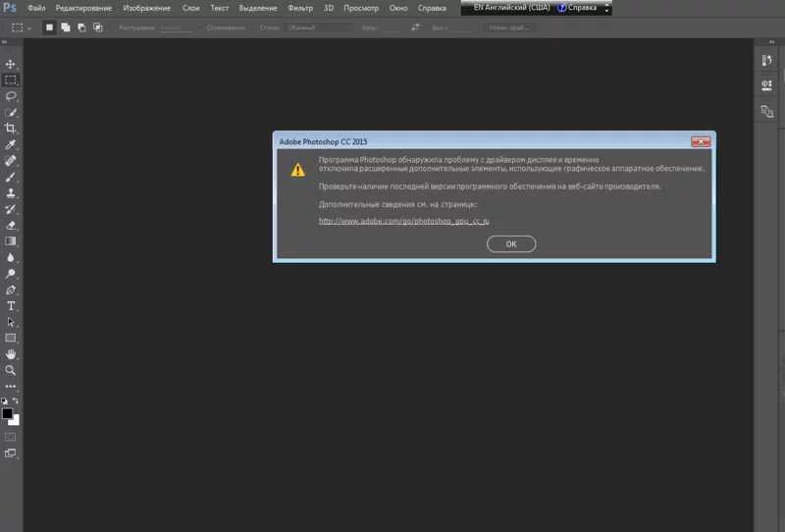785x532 pixels.
Task: Open the adobe.com photoshop_gpu link
Action: pyautogui.click(x=404, y=221)
